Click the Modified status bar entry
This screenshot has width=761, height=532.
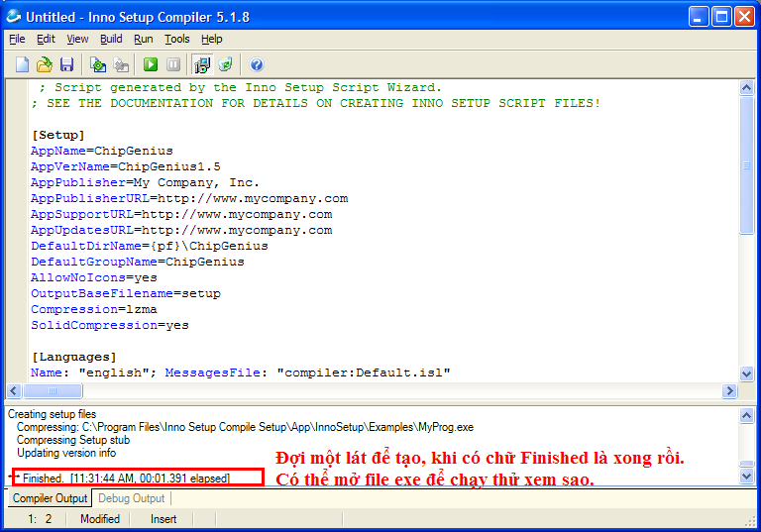(100, 519)
